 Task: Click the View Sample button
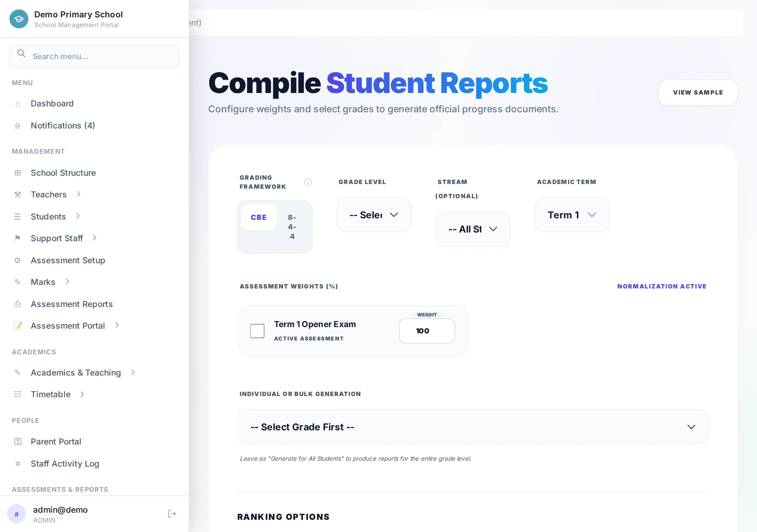click(x=698, y=93)
